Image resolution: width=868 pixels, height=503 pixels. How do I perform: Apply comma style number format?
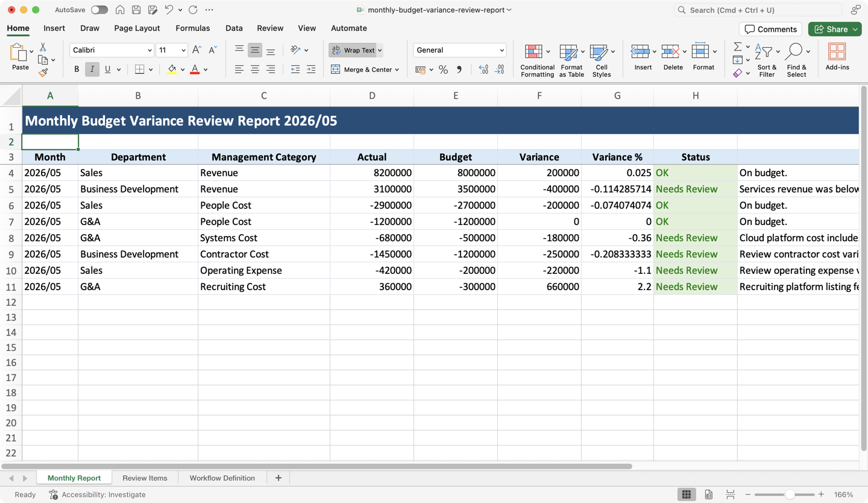pos(459,69)
